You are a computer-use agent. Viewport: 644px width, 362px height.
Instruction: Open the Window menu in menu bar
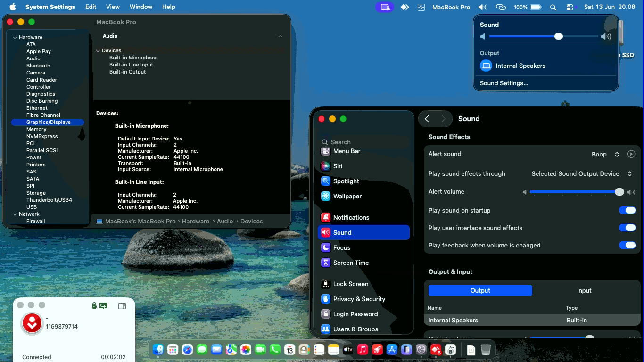tap(140, 7)
